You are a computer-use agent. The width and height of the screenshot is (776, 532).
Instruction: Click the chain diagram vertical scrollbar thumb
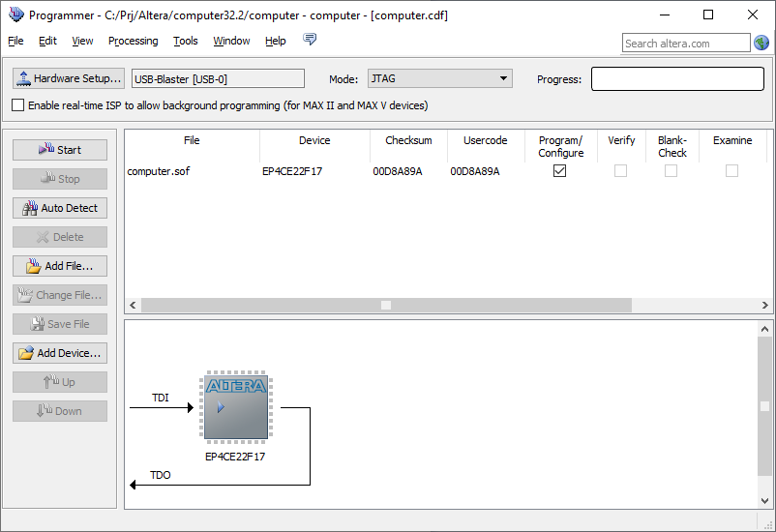(764, 406)
